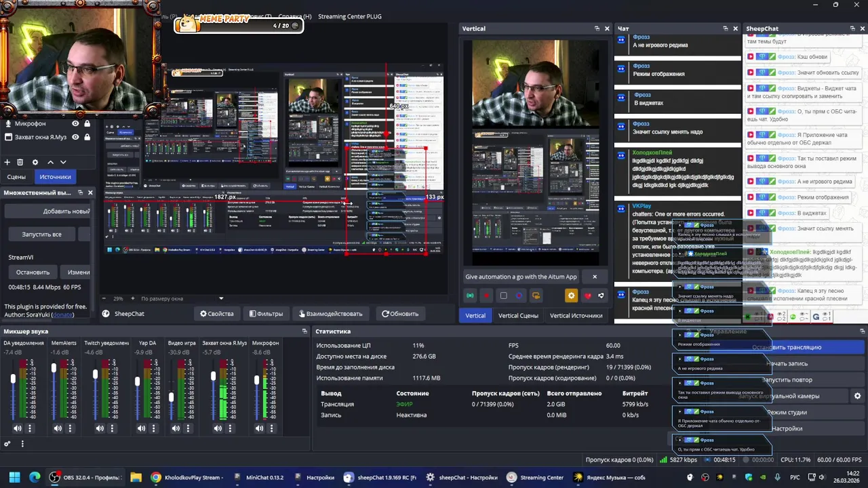Mute the Twitch уведомления mixer channel
868x488 pixels.
click(100, 428)
